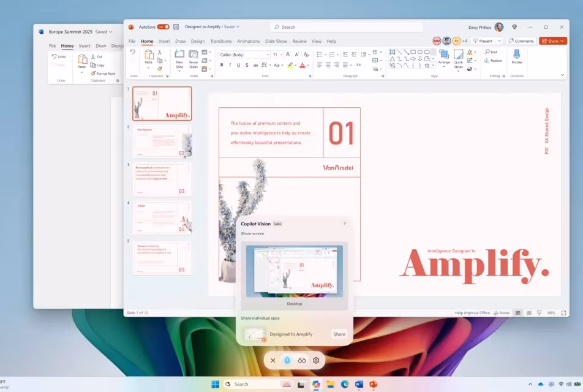Toggle Italic formatting
The width and height of the screenshot is (583, 392).
(x=230, y=65)
